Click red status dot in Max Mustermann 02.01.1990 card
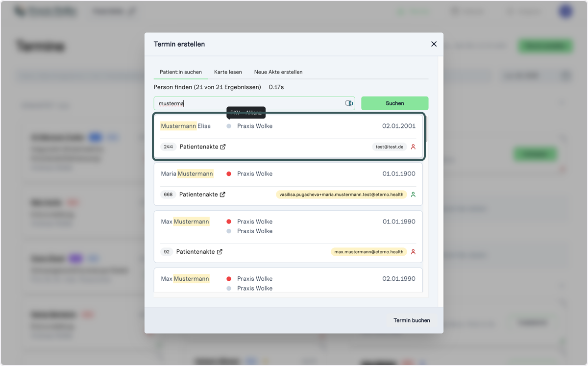 click(229, 279)
